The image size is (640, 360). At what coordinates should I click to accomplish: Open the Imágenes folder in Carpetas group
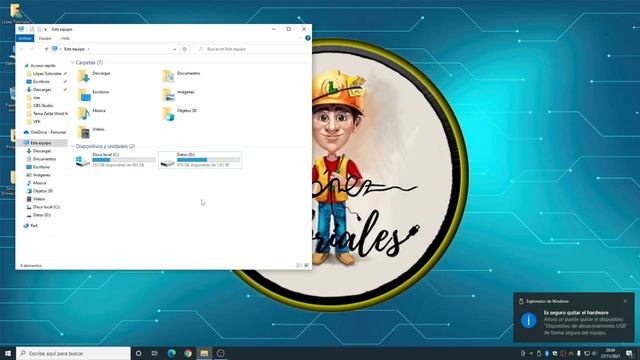pos(179,95)
